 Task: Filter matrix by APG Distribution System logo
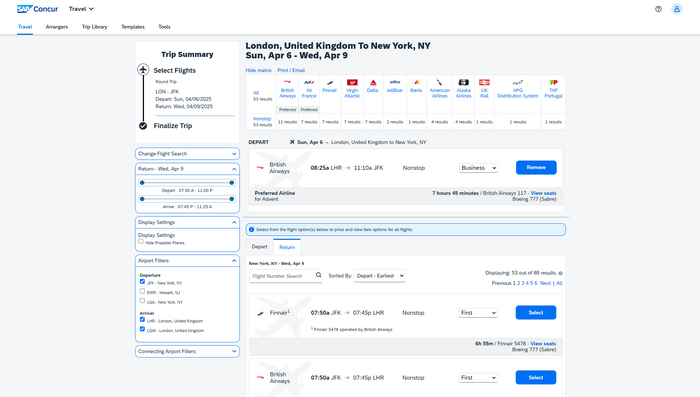[518, 82]
